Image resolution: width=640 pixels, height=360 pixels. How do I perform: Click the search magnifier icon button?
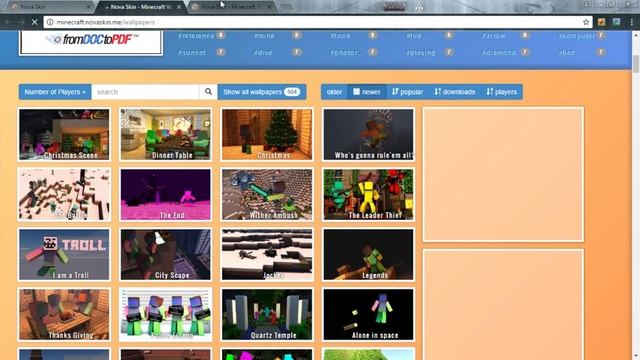208,92
